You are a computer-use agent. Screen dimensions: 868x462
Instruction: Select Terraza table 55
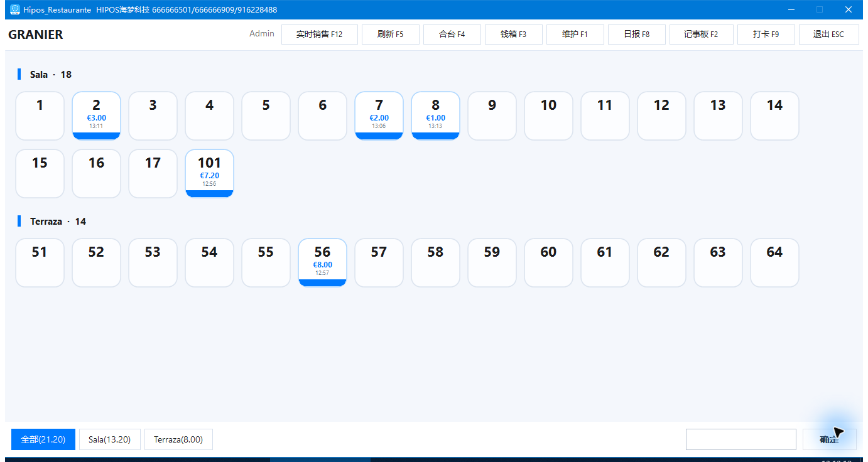click(x=266, y=262)
